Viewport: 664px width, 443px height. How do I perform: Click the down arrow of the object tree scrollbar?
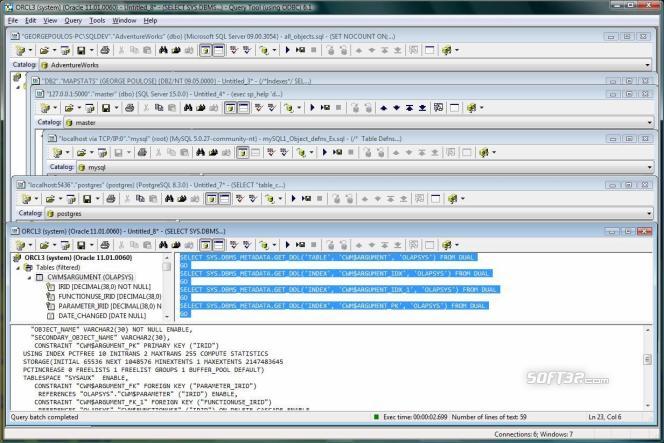[166, 317]
